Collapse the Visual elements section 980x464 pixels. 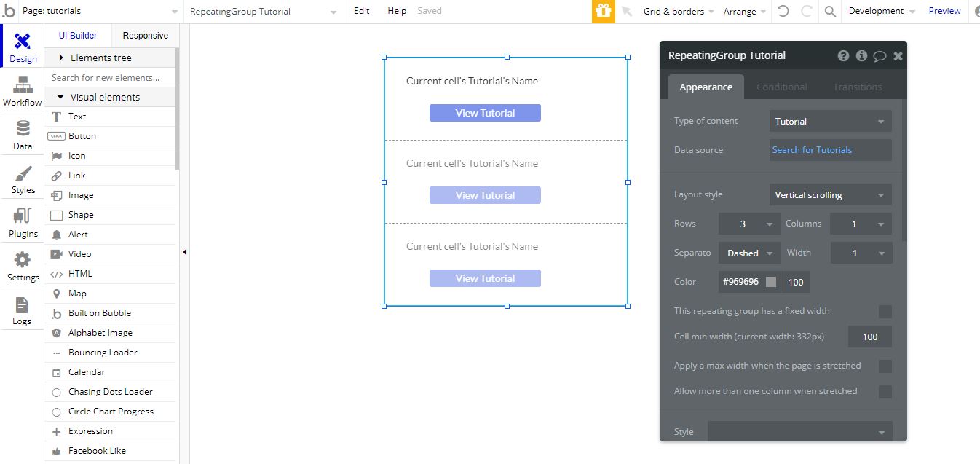click(x=110, y=97)
